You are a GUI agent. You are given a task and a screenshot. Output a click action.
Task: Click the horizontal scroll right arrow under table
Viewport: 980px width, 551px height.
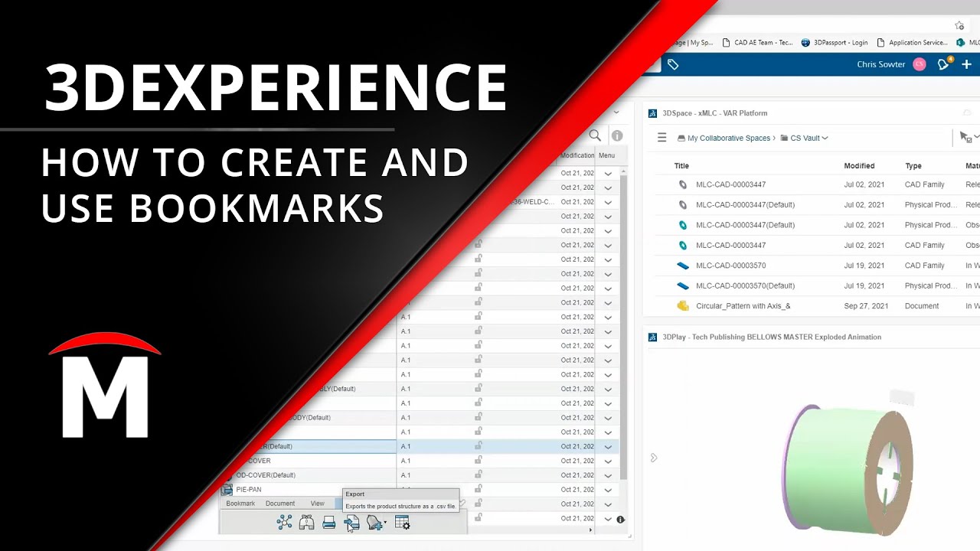pos(590,530)
